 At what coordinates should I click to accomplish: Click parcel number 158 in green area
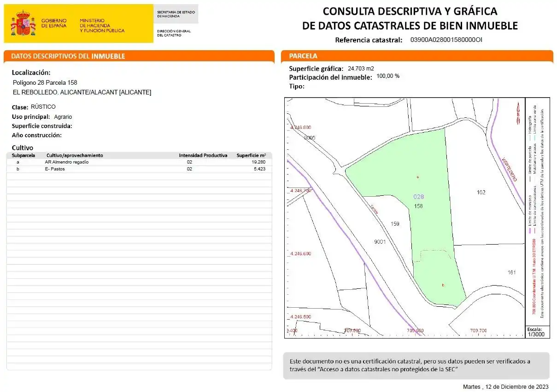[x=418, y=206]
